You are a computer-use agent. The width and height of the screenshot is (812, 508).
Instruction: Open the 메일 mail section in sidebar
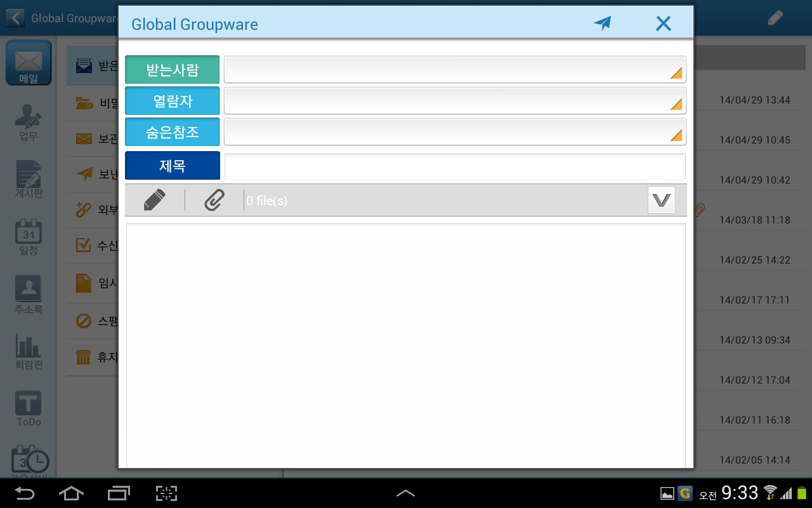[29, 63]
